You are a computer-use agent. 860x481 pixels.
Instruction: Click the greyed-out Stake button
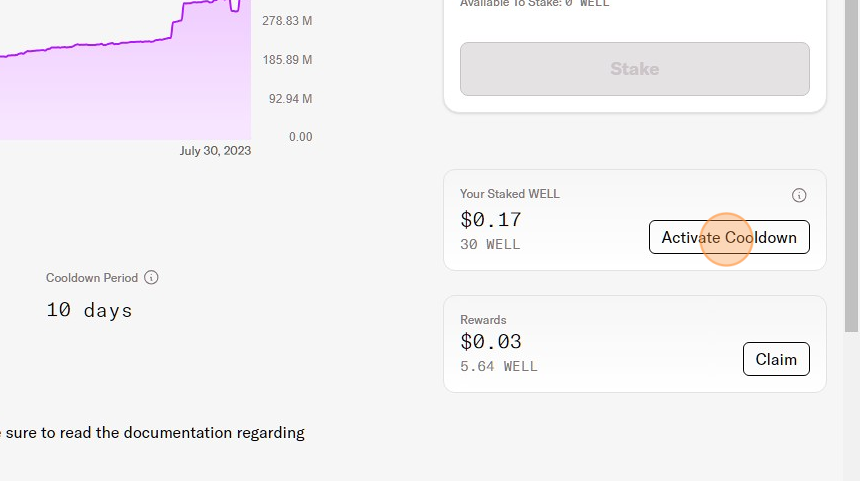coord(635,69)
